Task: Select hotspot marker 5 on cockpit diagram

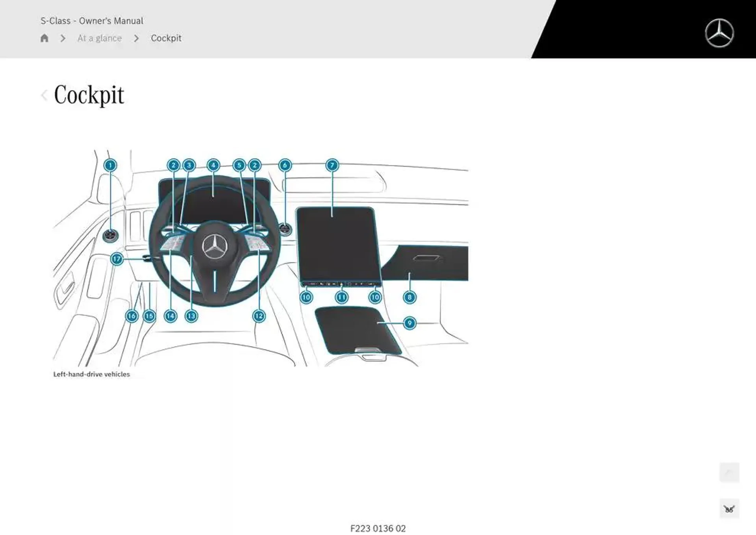Action: tap(239, 165)
